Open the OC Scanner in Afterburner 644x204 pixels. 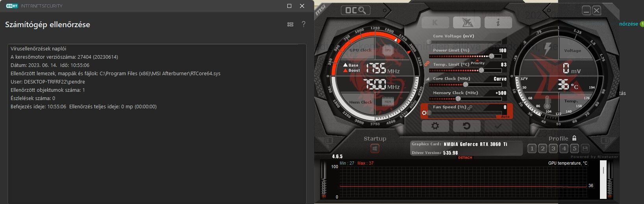coord(355,10)
